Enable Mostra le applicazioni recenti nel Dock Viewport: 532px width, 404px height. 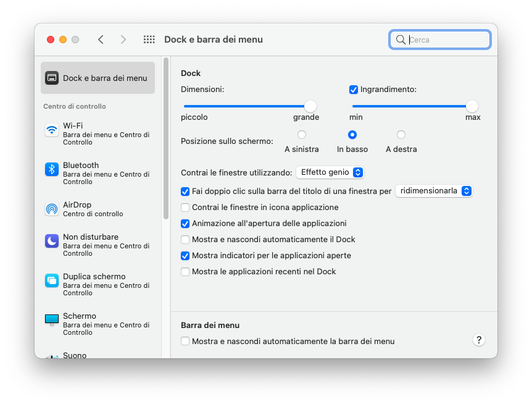(185, 272)
